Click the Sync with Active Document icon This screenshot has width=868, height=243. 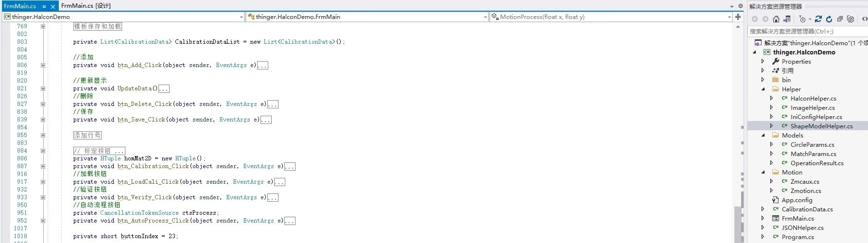818,19
